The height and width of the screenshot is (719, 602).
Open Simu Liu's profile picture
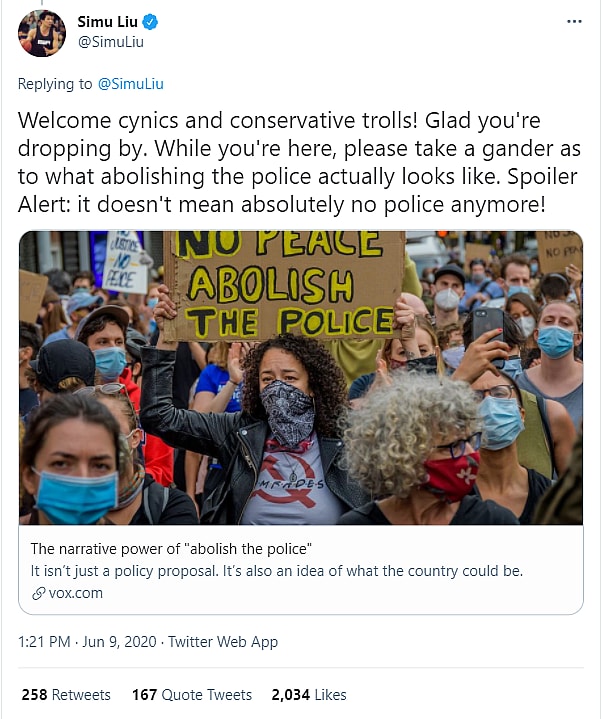(41, 33)
